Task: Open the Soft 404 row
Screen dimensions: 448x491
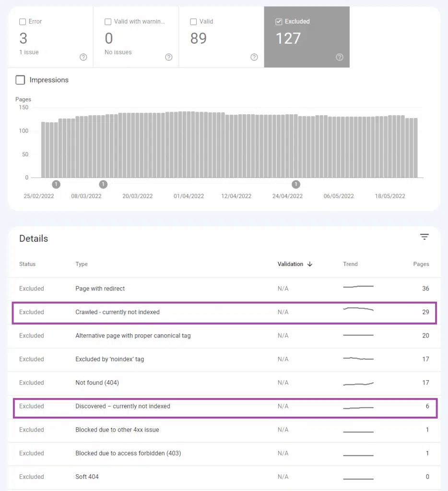Action: (87, 477)
